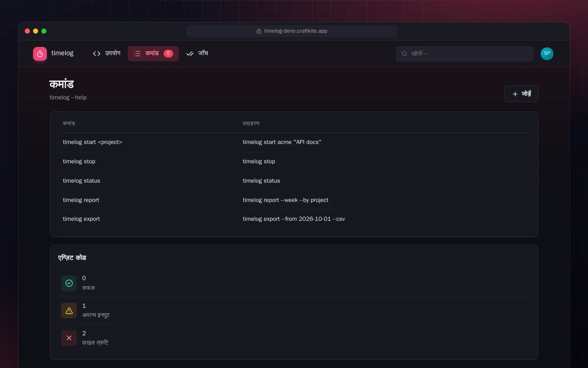Select example 'timelog start acme "API docs"'
Viewport: 588px width, 368px height.
(282, 142)
